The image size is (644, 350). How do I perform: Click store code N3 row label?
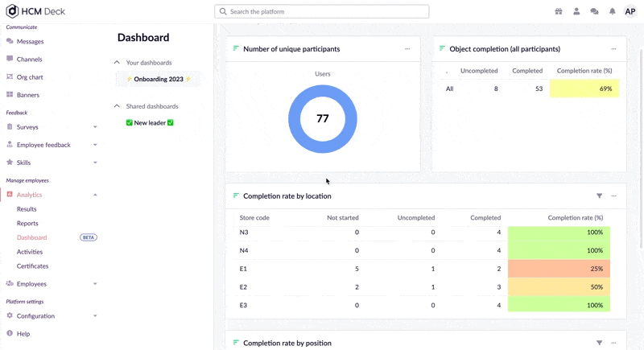[x=244, y=233]
